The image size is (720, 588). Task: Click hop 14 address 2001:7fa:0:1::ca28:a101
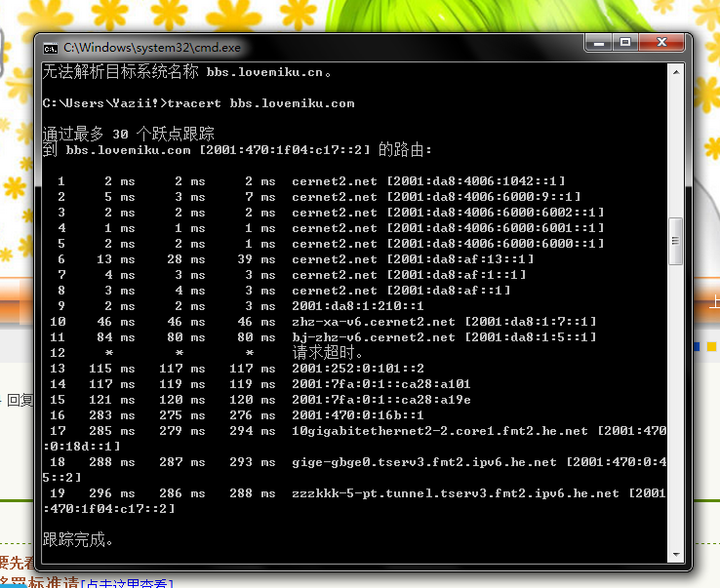click(x=381, y=384)
